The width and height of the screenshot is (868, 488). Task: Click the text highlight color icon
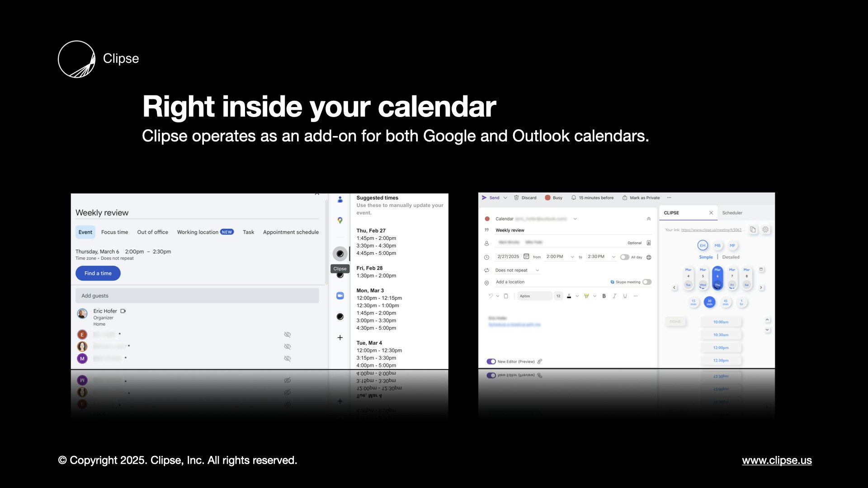(x=586, y=296)
